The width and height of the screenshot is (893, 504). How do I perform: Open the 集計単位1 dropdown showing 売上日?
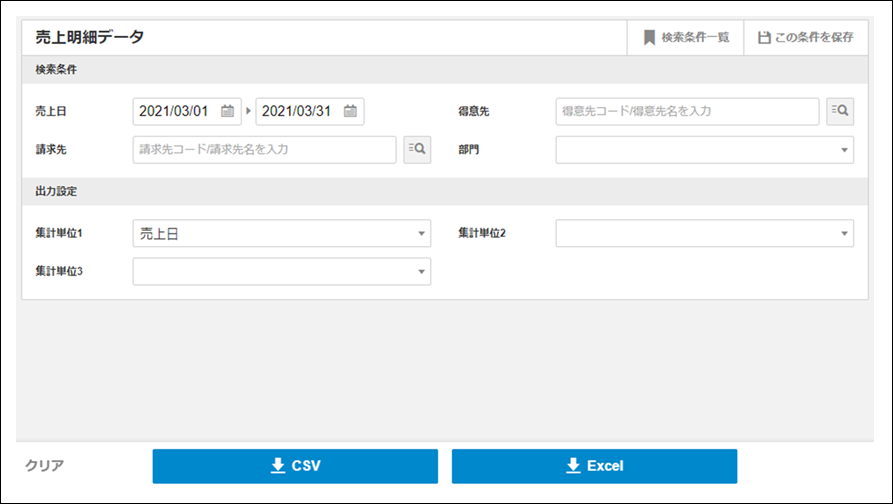click(x=281, y=234)
